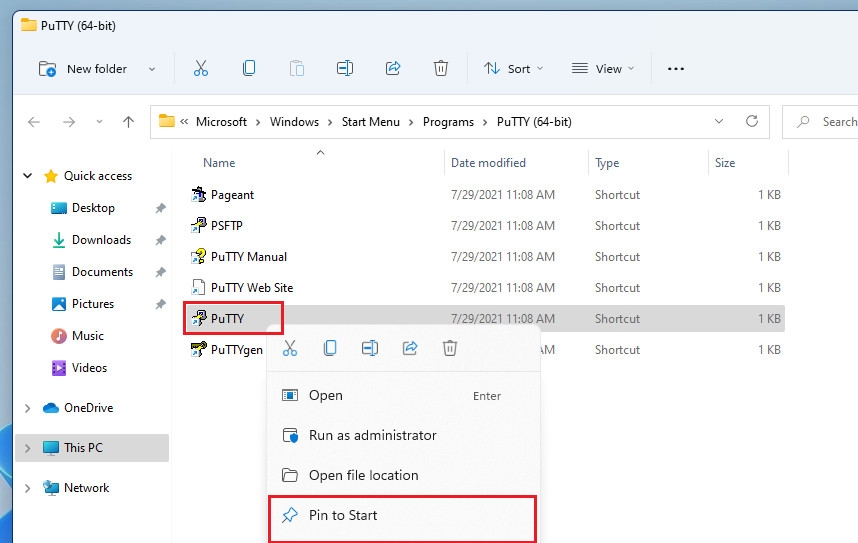Click Programs in the breadcrumb path
The image size is (858, 543).
(x=448, y=122)
